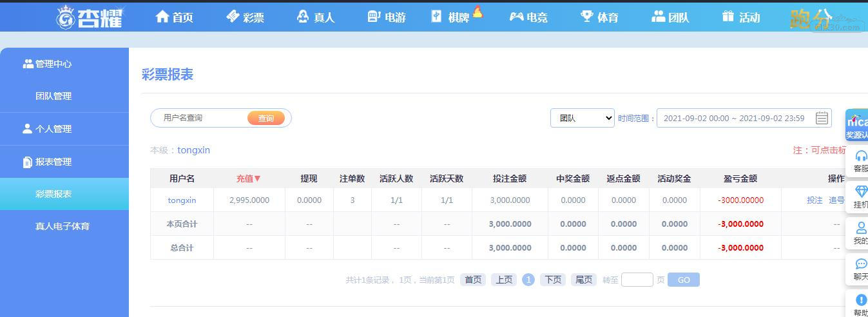
Task: Click the 活动奖金 column header
Action: point(674,178)
